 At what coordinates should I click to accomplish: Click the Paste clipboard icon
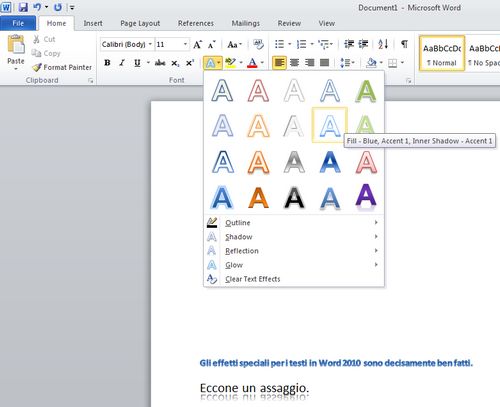16,44
